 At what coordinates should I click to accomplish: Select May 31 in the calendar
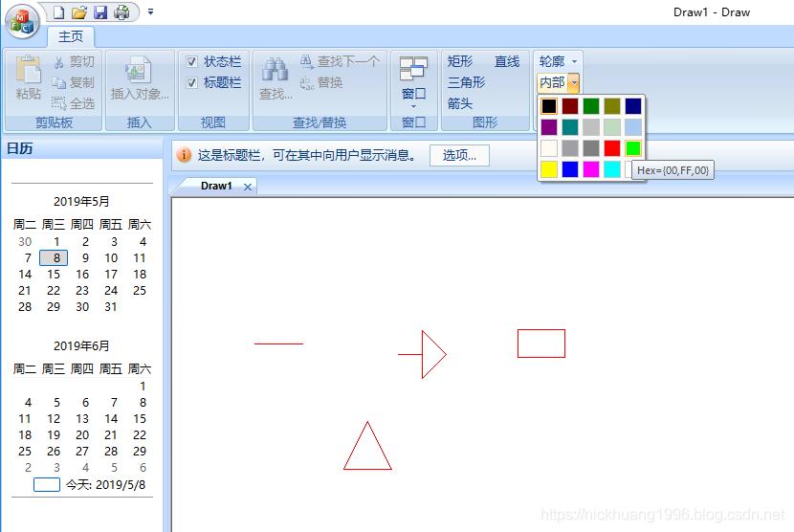pos(111,306)
